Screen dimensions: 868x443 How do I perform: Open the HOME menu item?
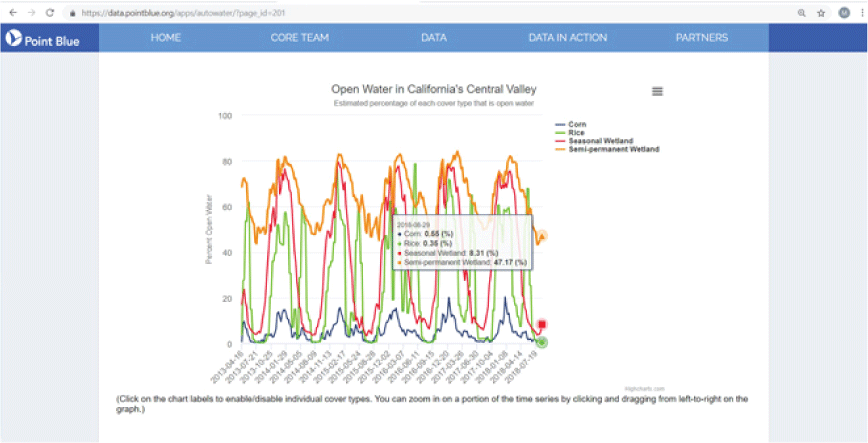pyautogui.click(x=165, y=38)
